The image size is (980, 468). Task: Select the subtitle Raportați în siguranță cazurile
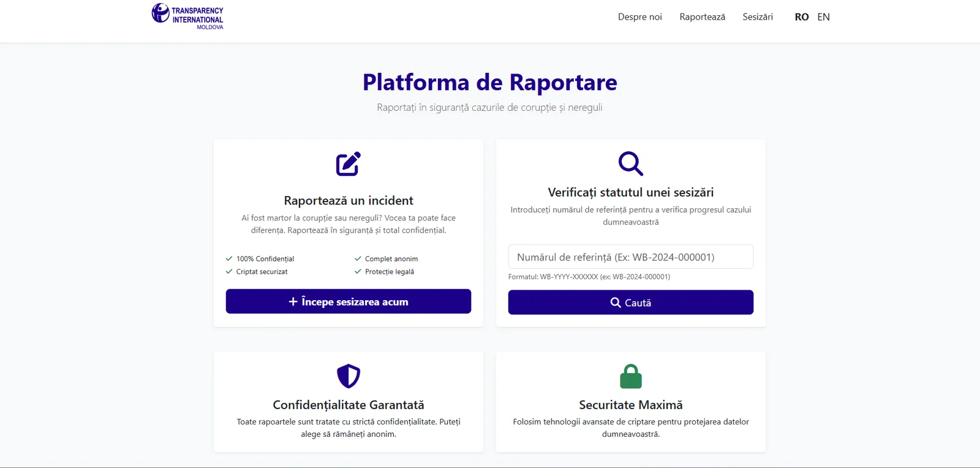(490, 107)
